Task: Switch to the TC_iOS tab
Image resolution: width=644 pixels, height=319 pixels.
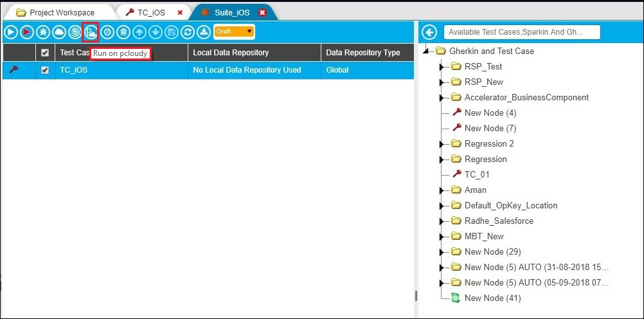Action: [151, 12]
